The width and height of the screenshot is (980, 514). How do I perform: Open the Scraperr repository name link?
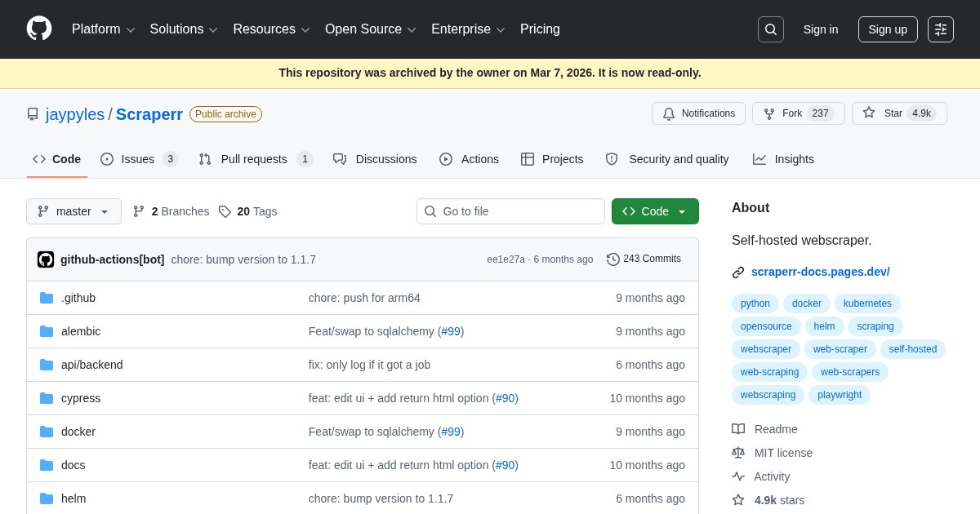tap(149, 114)
